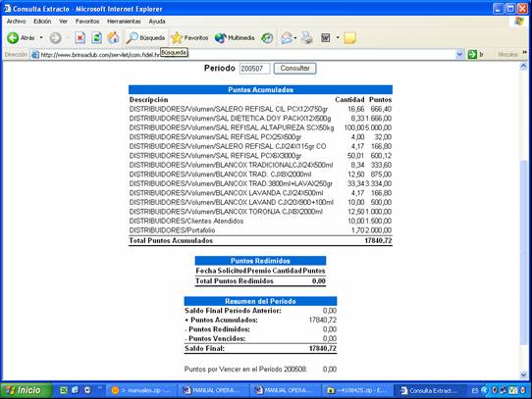Click the Saldo Final Periodo Anterior label

[233, 311]
